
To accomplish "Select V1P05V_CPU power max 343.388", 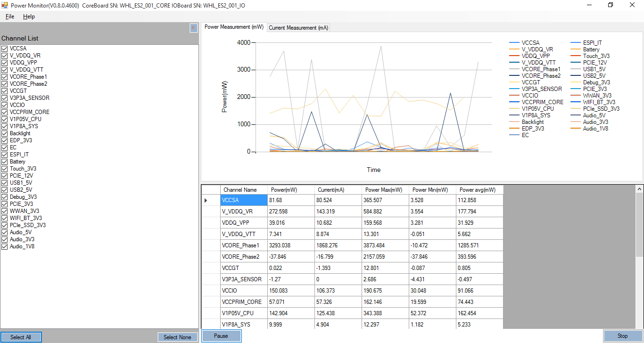I will [385, 313].
